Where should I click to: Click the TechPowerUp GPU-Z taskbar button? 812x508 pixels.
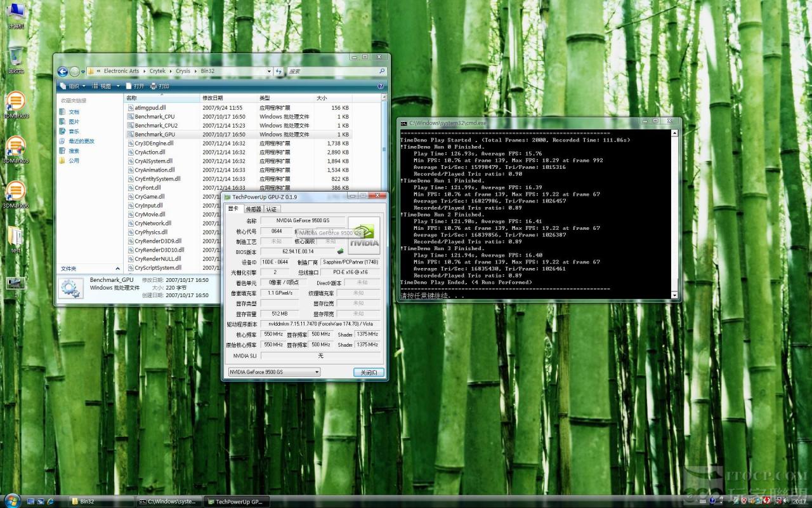[238, 502]
